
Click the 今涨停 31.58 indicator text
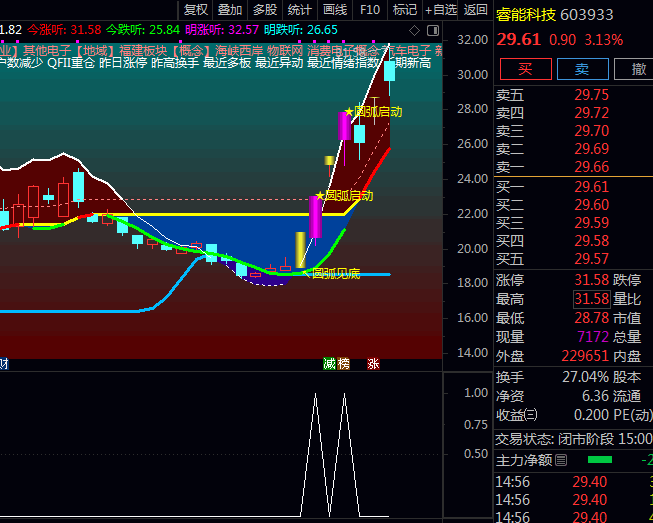[64, 30]
